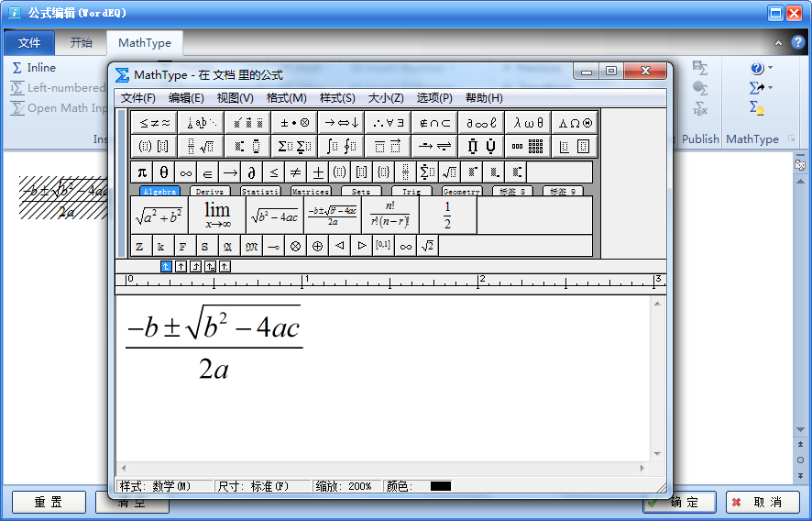Open the underbar and overbar templates palette
The image size is (812, 521).
[x=388, y=147]
